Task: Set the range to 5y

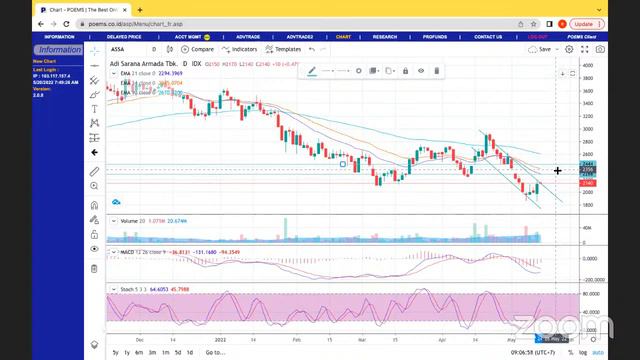Action: 116,352
